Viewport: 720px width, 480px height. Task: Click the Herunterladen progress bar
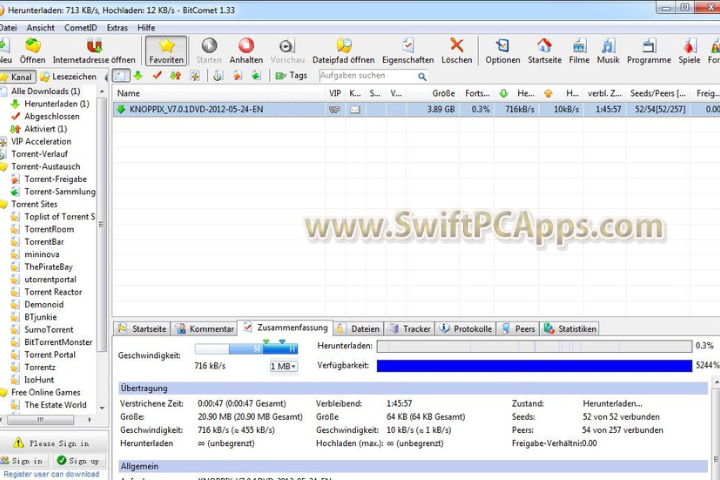pos(534,346)
